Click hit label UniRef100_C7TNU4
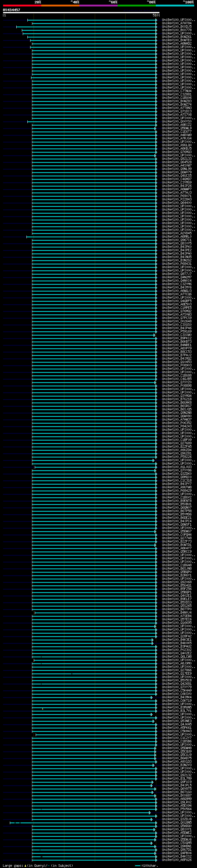This screenshot has height=868, width=197. (176, 91)
